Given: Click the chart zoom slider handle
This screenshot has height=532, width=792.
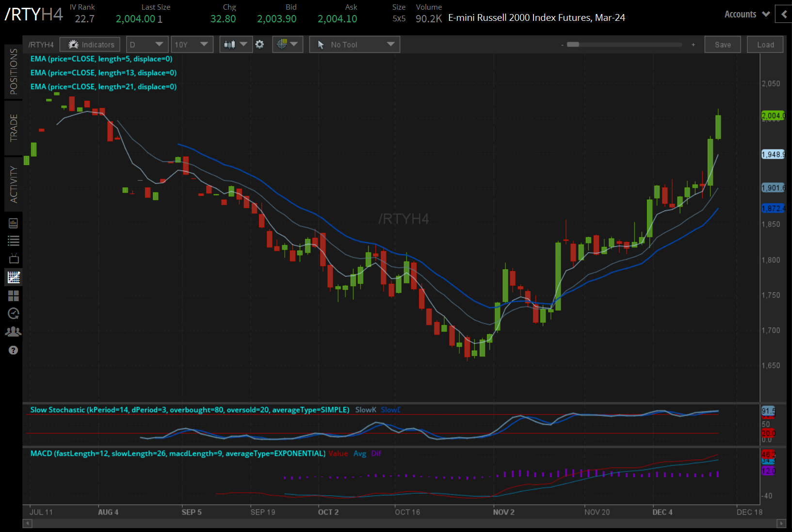Looking at the screenshot, I should click(x=573, y=45).
